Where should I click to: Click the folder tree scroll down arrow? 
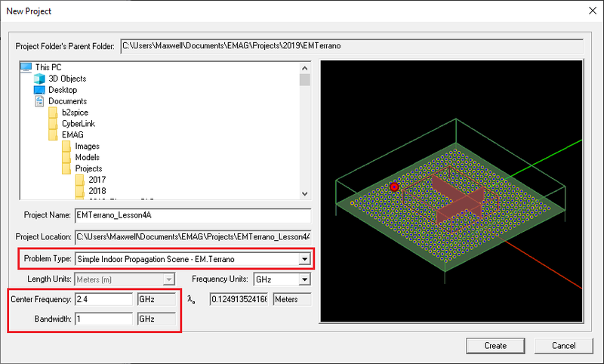pos(304,193)
